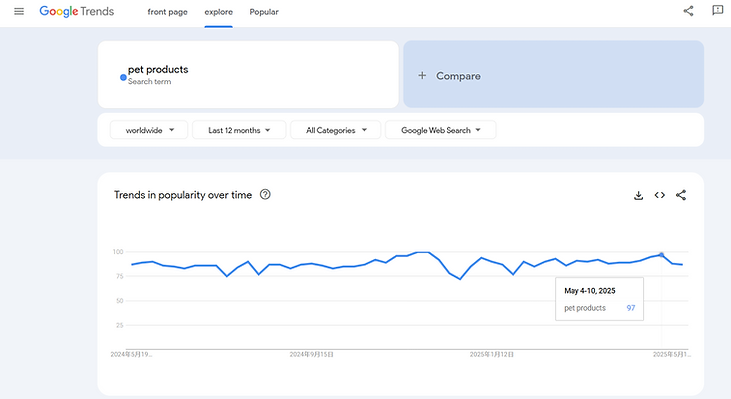Expand the All Categories dropdown
Viewport: 731px width, 399px height.
[336, 130]
